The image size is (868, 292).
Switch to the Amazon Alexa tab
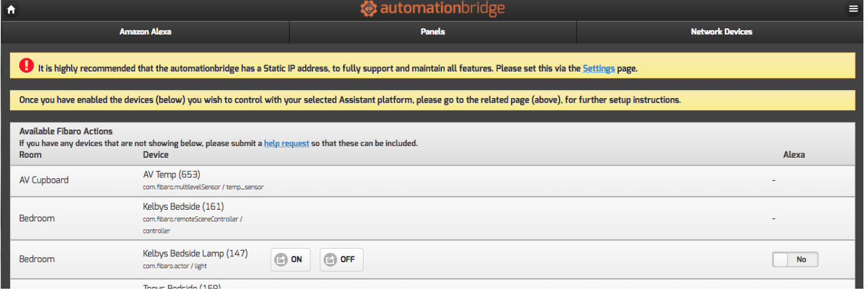point(145,32)
